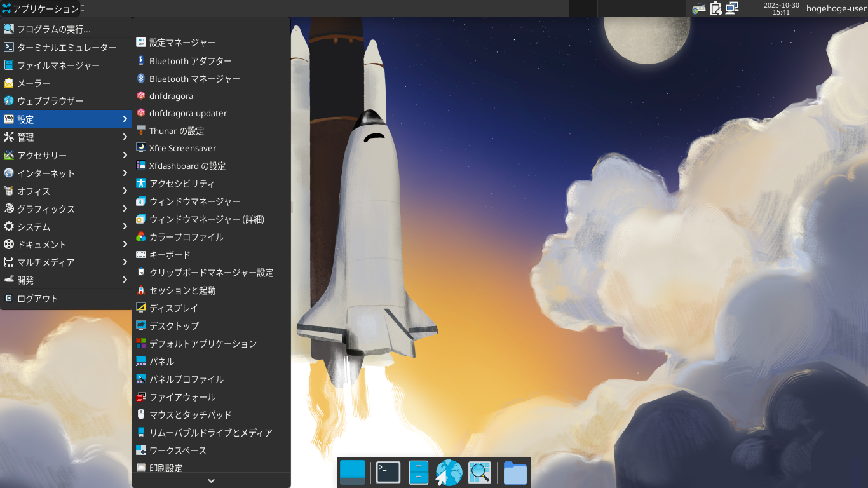Screen dimensions: 868x488
Task: Click the hogehoge-user name in the panel
Action: 836,8
